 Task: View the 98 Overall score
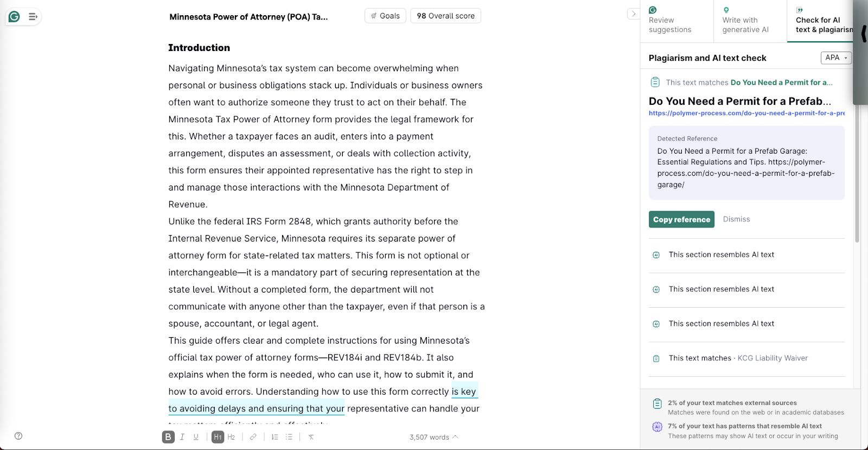(x=445, y=16)
